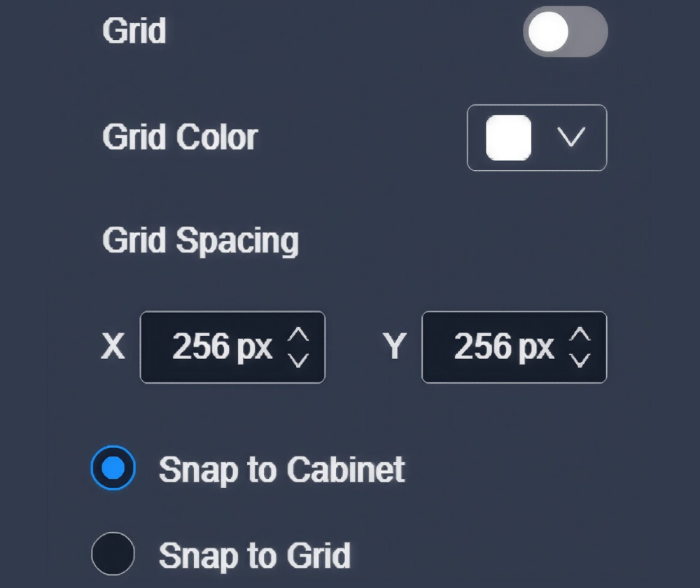This screenshot has width=700, height=588.
Task: Click the X grid spacing input field
Action: [217, 347]
